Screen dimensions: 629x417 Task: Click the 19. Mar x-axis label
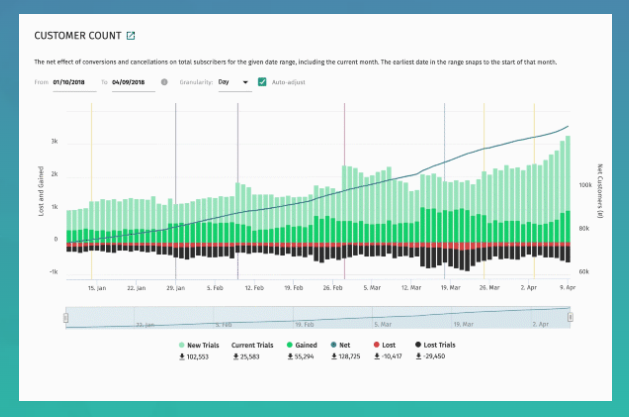(450, 288)
